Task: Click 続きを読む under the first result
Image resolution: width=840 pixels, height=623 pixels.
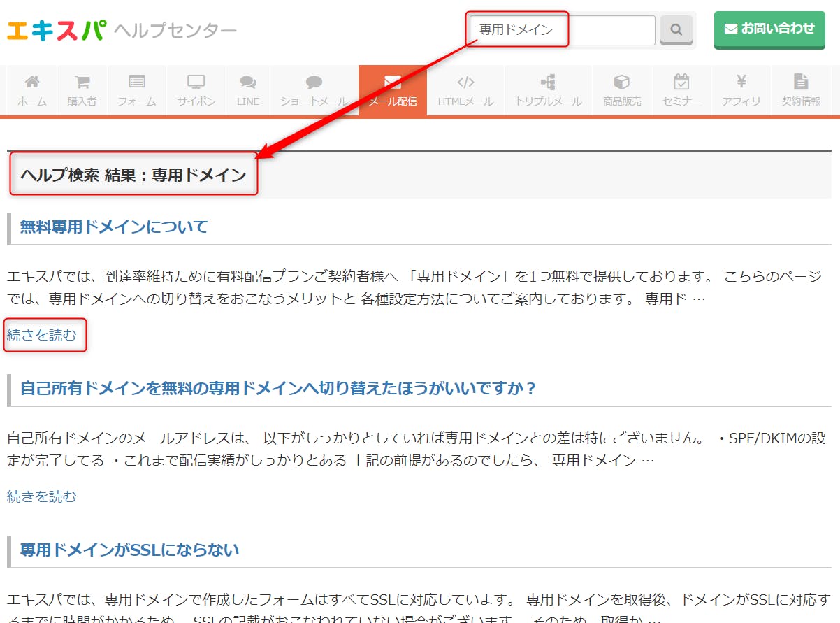Action: (42, 335)
